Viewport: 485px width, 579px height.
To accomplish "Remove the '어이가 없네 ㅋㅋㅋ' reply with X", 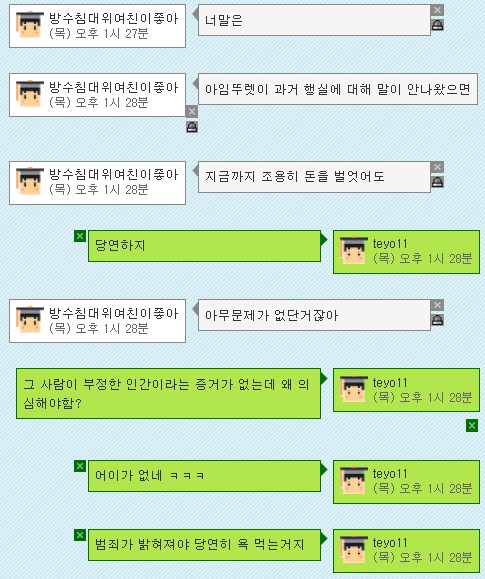I will [80, 466].
